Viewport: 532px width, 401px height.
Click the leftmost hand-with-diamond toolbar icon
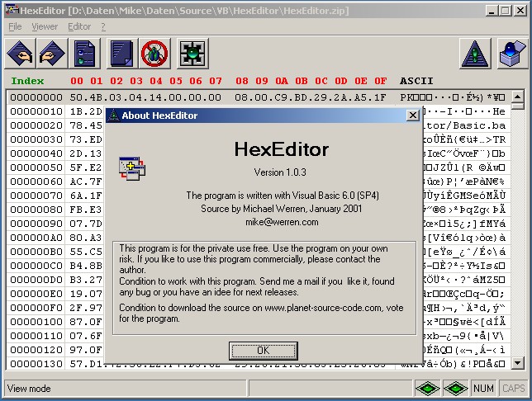click(19, 54)
